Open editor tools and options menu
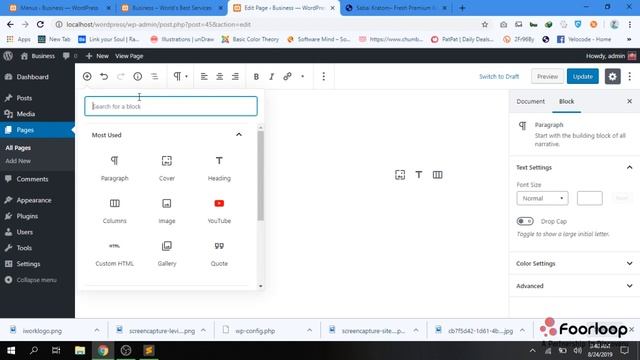The image size is (640, 360). coord(630,76)
